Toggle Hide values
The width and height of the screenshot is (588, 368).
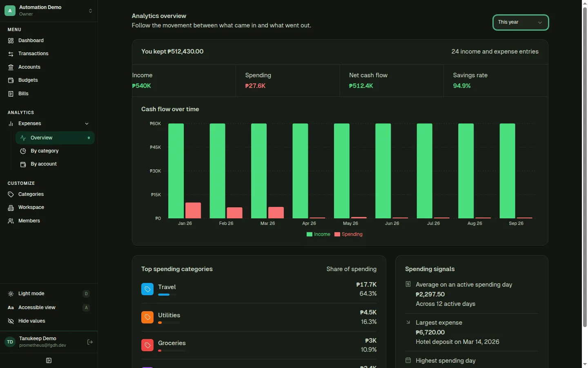(49, 321)
